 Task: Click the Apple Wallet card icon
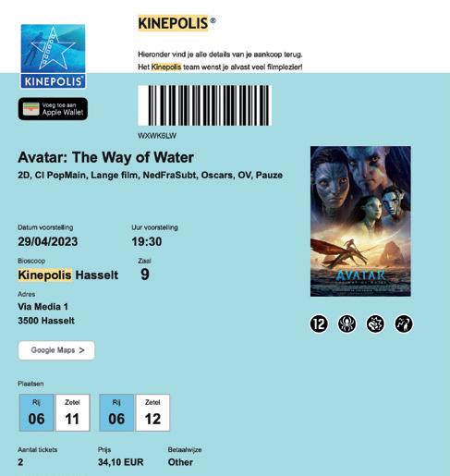click(x=31, y=109)
